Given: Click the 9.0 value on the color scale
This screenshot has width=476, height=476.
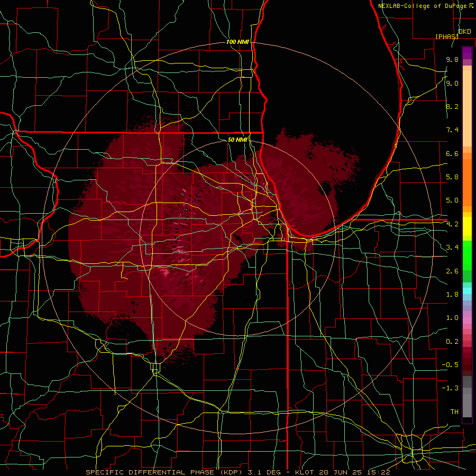Looking at the screenshot, I should coord(452,83).
